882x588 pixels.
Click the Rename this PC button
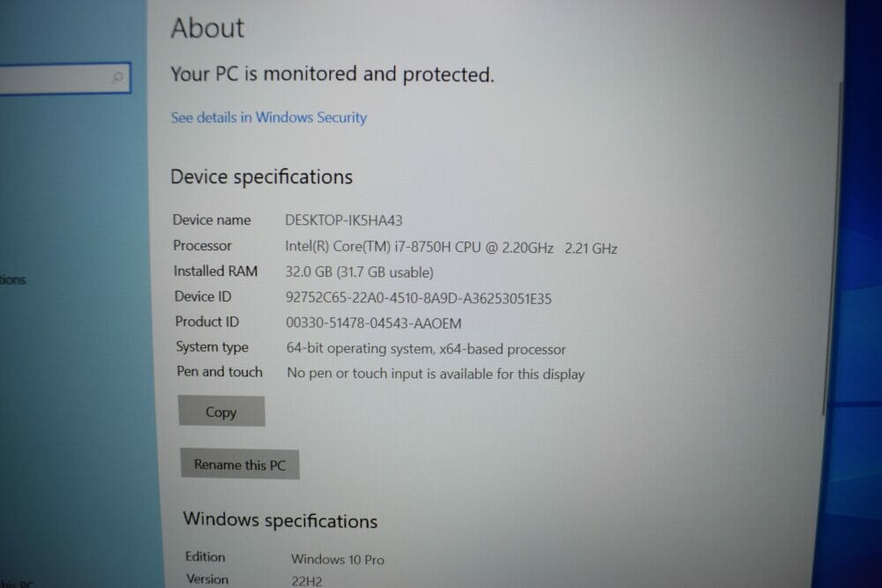point(240,465)
